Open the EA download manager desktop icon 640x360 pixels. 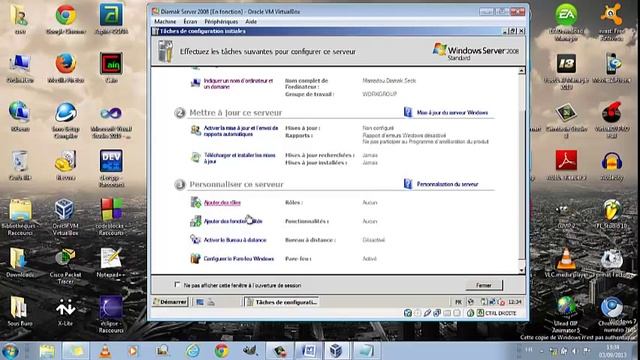566,21
